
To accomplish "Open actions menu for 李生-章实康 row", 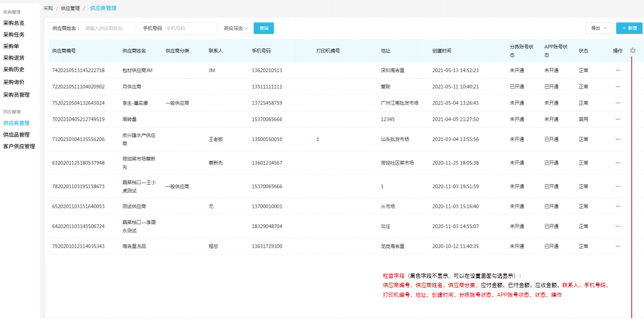I will (618, 103).
